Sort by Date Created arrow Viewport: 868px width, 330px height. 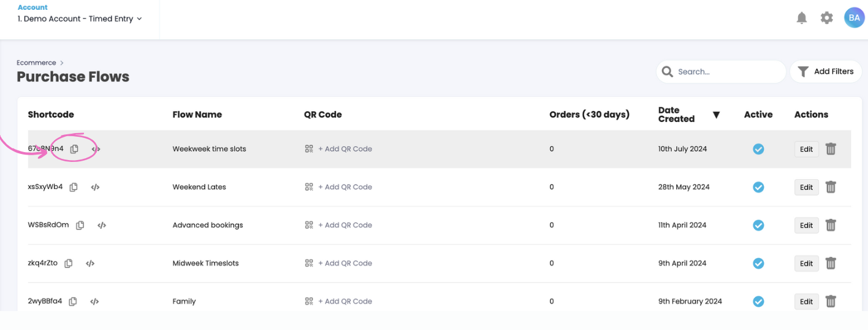click(x=716, y=115)
